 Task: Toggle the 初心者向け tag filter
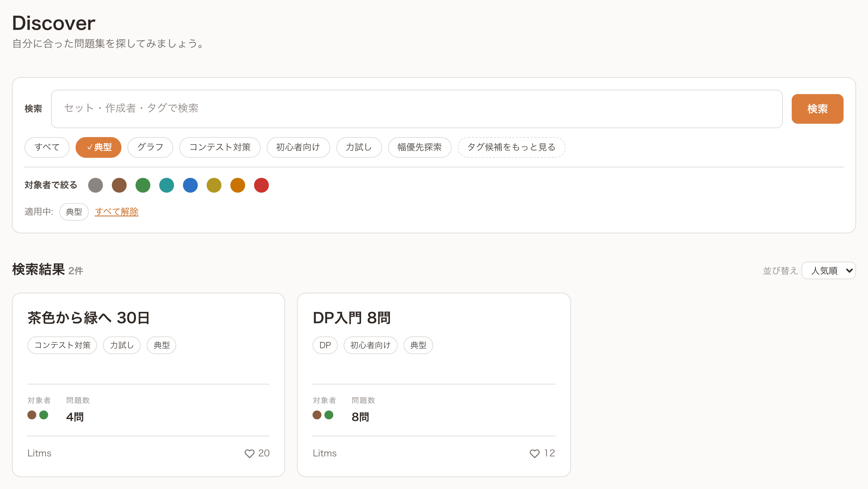point(298,147)
